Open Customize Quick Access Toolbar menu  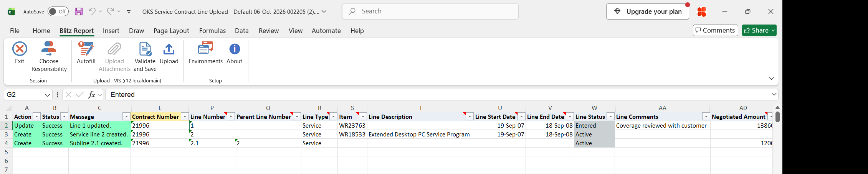[x=129, y=12]
